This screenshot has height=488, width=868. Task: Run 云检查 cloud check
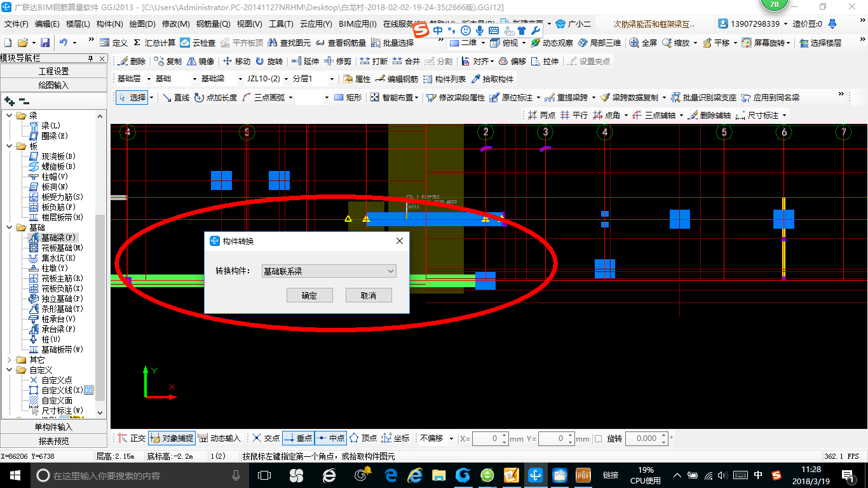click(198, 43)
